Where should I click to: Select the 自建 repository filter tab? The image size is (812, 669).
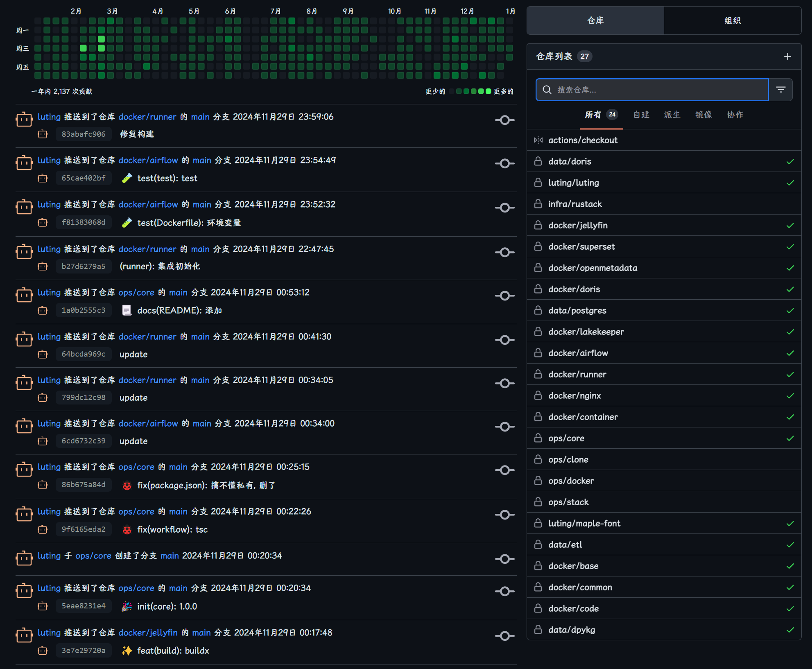pos(641,115)
